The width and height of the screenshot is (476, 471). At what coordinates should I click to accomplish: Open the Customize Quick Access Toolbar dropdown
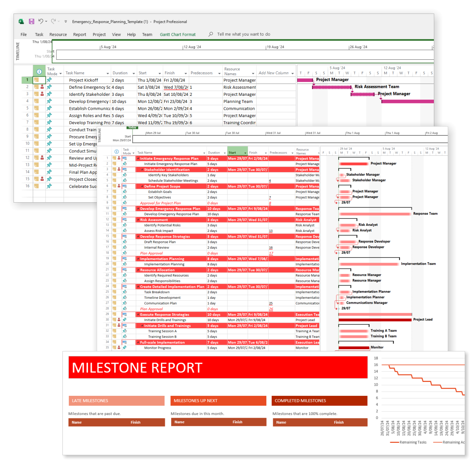pos(65,22)
